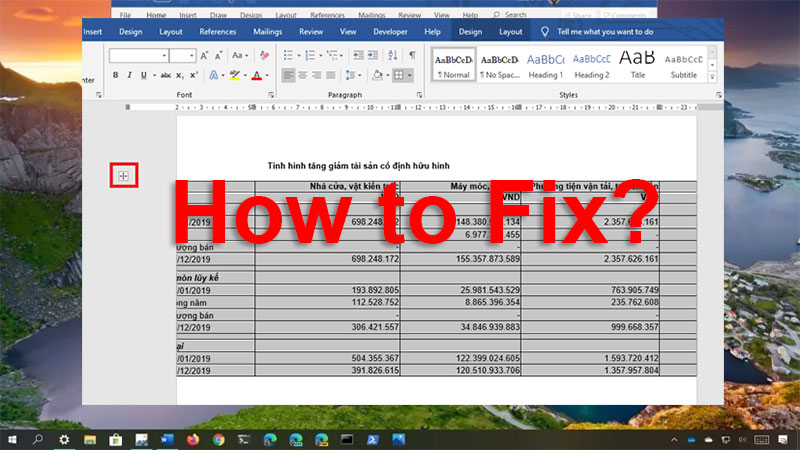Set Center paragraph alignment

[x=303, y=75]
